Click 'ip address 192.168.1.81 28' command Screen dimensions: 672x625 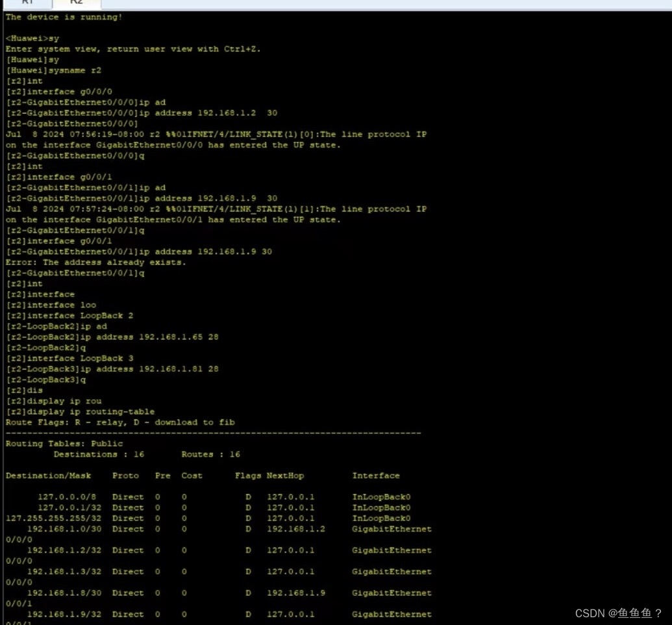(112, 369)
